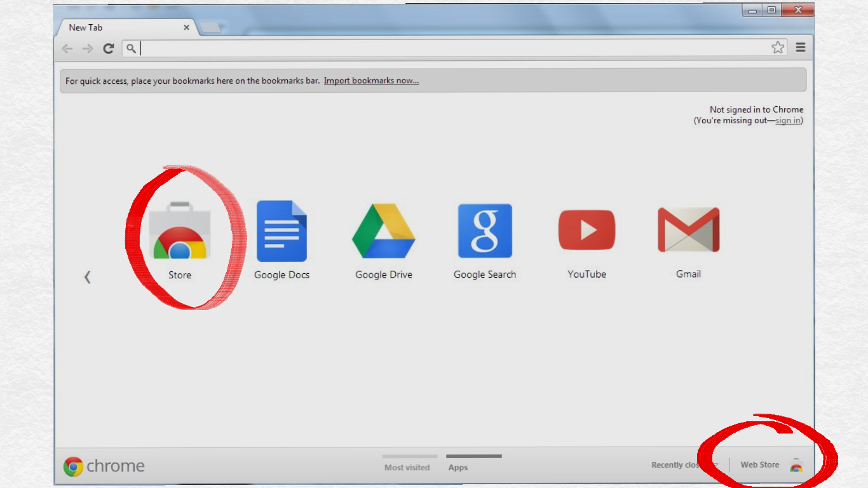Launch the Gmail app
Image resolution: width=868 pixels, height=488 pixels.
[688, 229]
